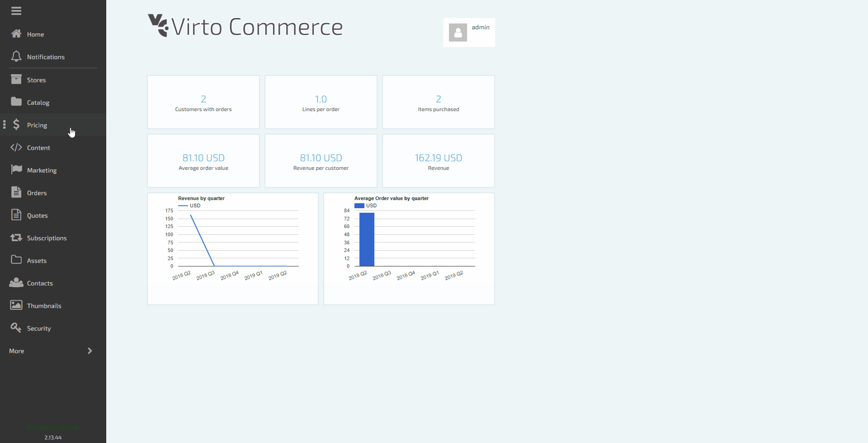
Task: Click the Orders document icon
Action: 16,192
